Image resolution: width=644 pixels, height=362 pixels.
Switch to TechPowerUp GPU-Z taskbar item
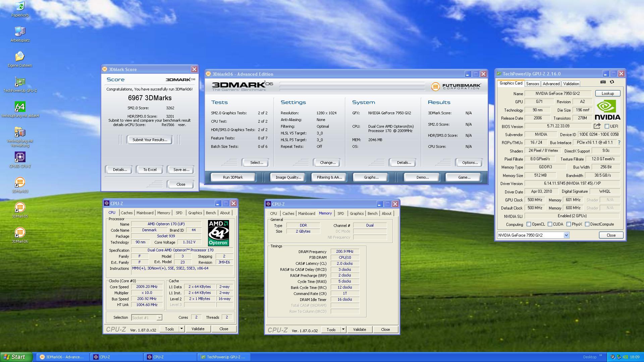pyautogui.click(x=224, y=357)
